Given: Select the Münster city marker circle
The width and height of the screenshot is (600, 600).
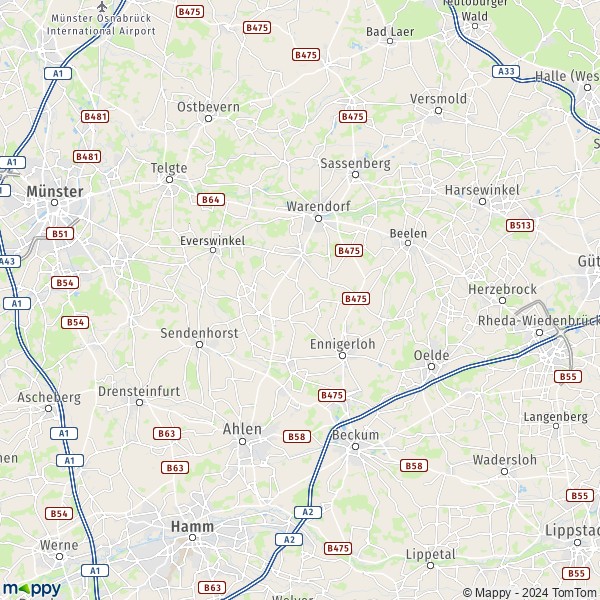Looking at the screenshot, I should point(55,202).
